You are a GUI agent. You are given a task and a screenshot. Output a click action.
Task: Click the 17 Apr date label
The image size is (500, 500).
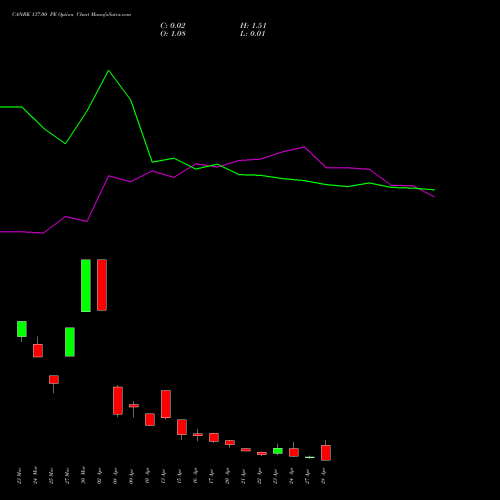211,476
